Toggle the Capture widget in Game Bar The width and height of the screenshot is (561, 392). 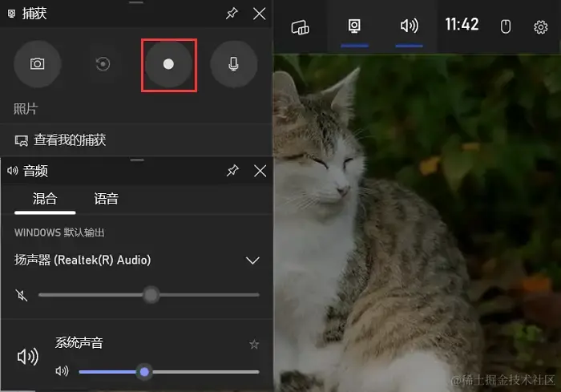pyautogui.click(x=354, y=26)
